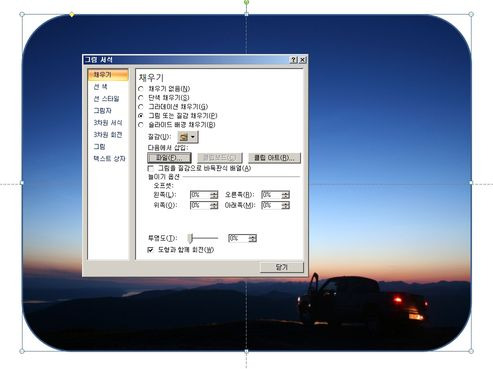Switch to the 3차원 서식 category
Viewport: 493px width, 369px height.
click(x=108, y=123)
